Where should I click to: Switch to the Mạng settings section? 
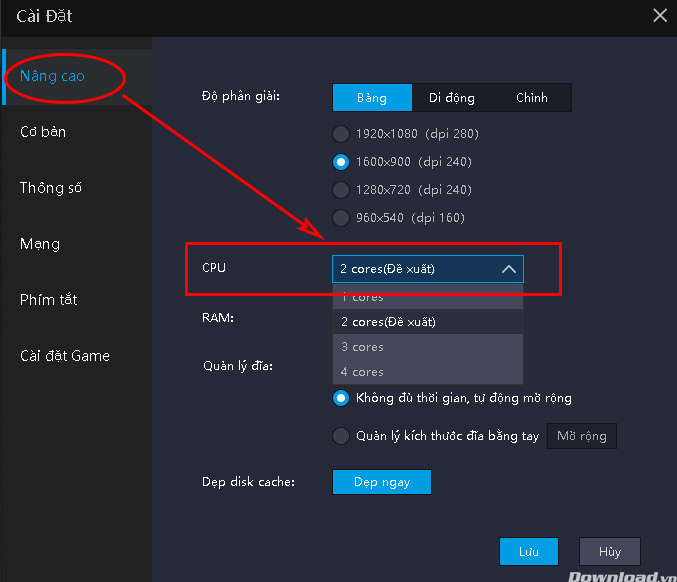(x=40, y=244)
